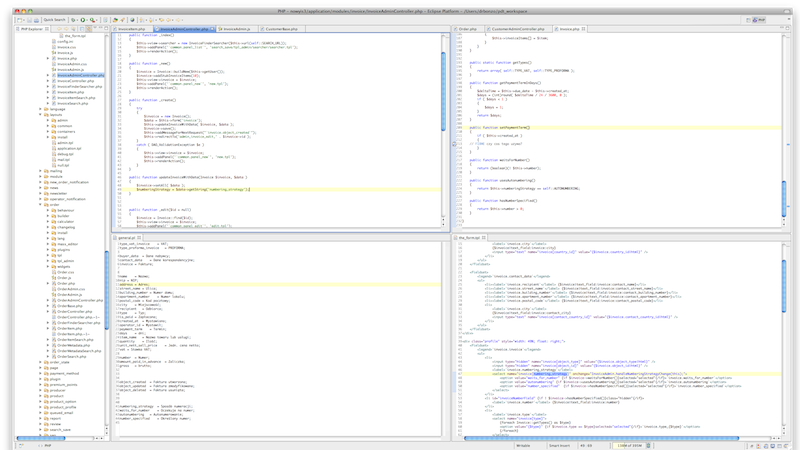Toggle Link with Editor in PHP Explorer
800x450 pixels.
click(x=91, y=30)
